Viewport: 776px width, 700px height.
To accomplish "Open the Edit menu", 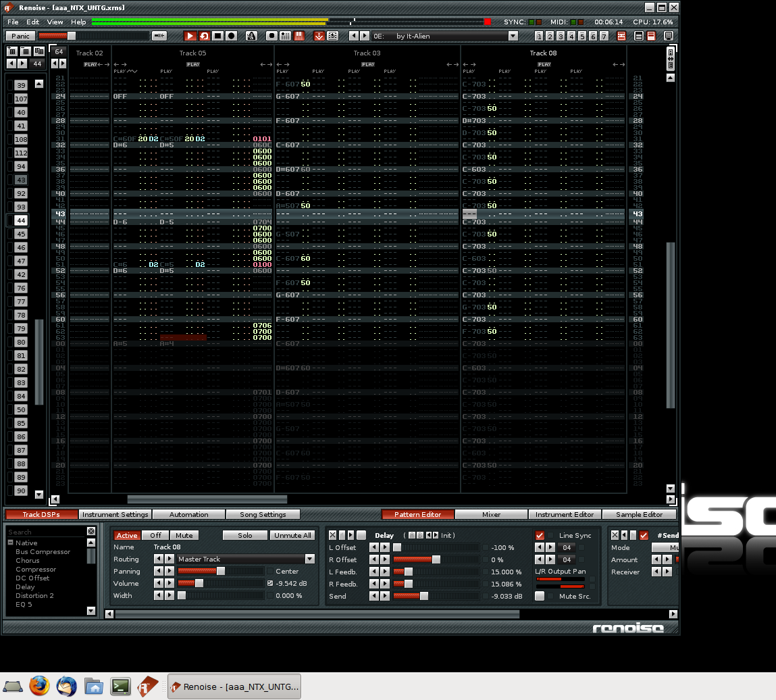I will click(32, 22).
